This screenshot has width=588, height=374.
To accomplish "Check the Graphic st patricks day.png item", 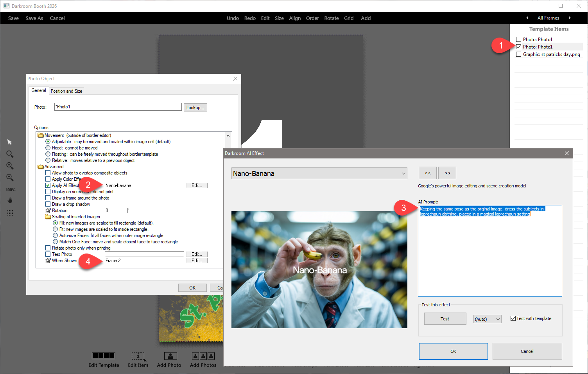I will [x=518, y=54].
